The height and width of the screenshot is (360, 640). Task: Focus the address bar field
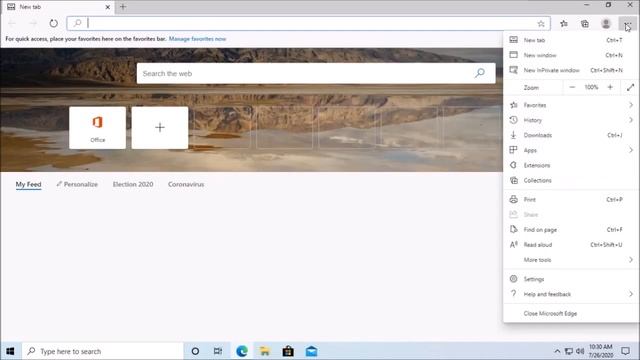click(x=309, y=23)
